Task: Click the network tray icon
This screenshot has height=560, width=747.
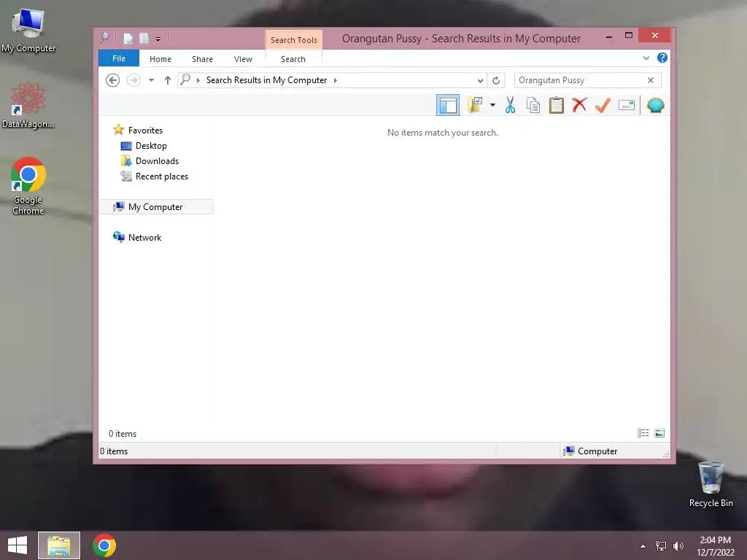Action: tap(661, 545)
